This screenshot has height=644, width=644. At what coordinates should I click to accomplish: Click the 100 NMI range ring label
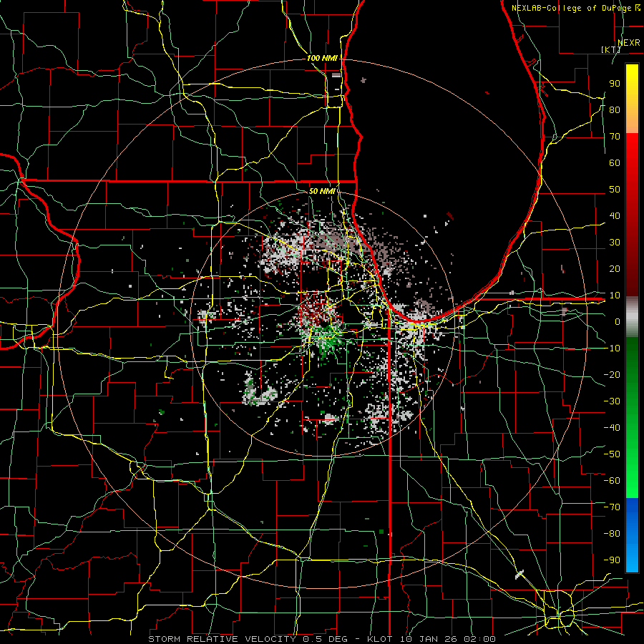point(322,59)
